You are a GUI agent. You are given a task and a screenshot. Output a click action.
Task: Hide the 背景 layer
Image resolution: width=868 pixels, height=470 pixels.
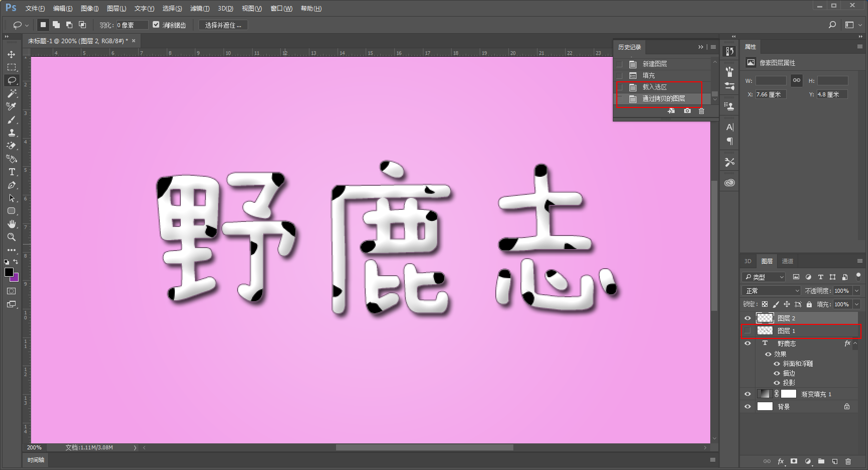[747, 407]
